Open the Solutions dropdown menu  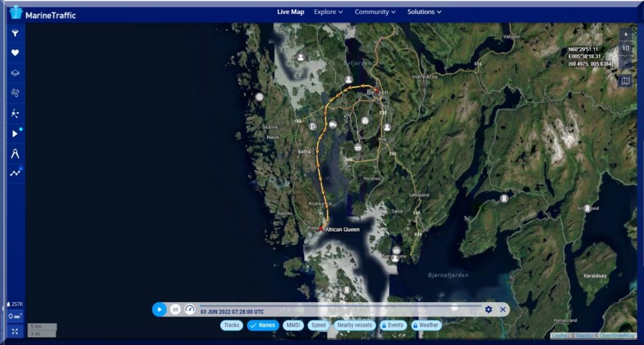(x=424, y=12)
